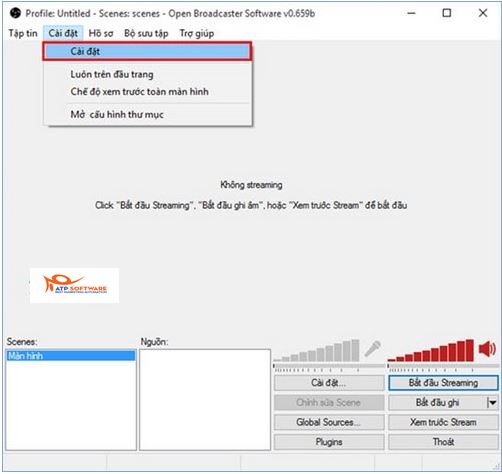This screenshot has width=502, height=474.
Task: Click the Bắt đầu Streaming button
Action: pos(443,383)
